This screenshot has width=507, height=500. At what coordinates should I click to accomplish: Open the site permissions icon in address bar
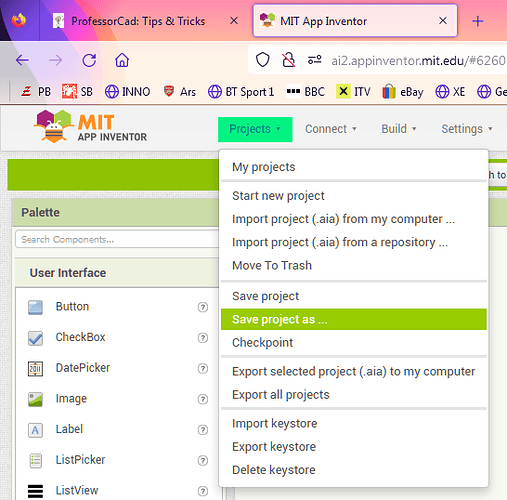click(x=314, y=60)
